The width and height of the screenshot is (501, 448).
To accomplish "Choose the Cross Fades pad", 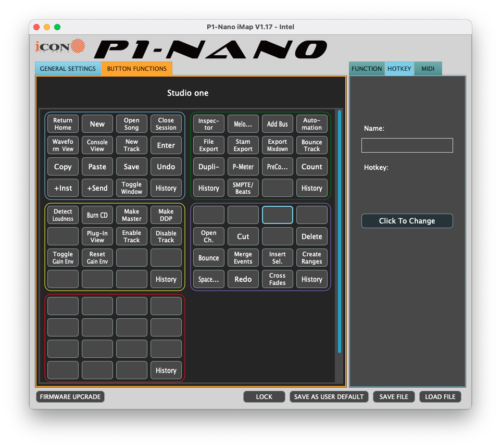I will click(x=278, y=279).
